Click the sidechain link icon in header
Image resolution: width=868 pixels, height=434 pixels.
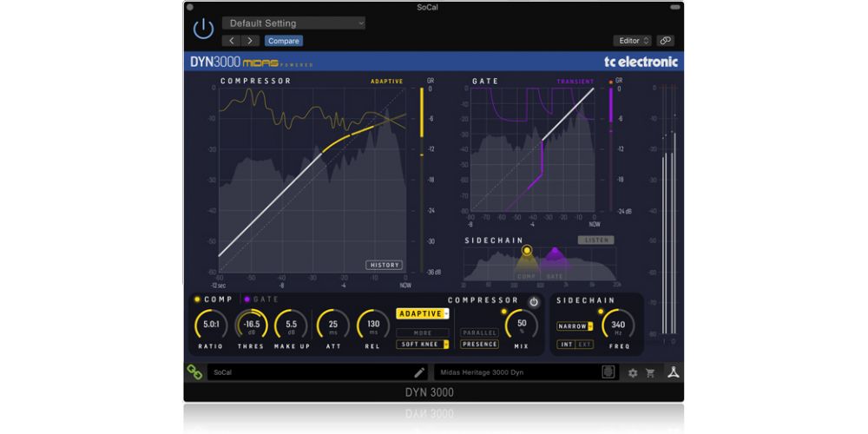coord(666,41)
